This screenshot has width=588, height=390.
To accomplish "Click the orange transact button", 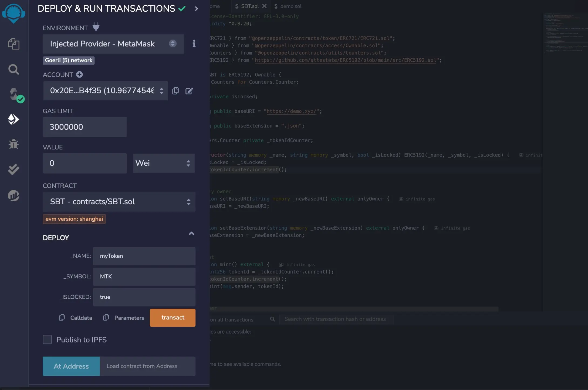I will tap(173, 318).
